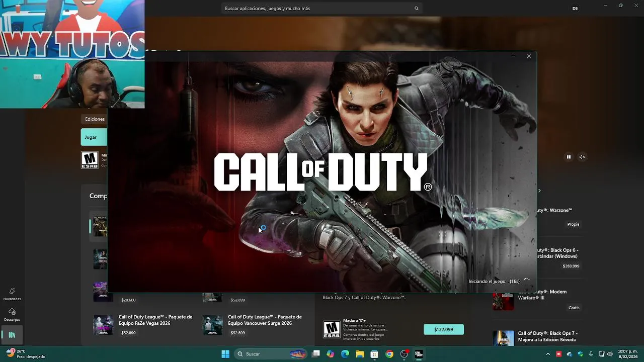Screen dimensions: 644x362
Task: Open OBS Studio from the taskbar
Action: [404, 354]
